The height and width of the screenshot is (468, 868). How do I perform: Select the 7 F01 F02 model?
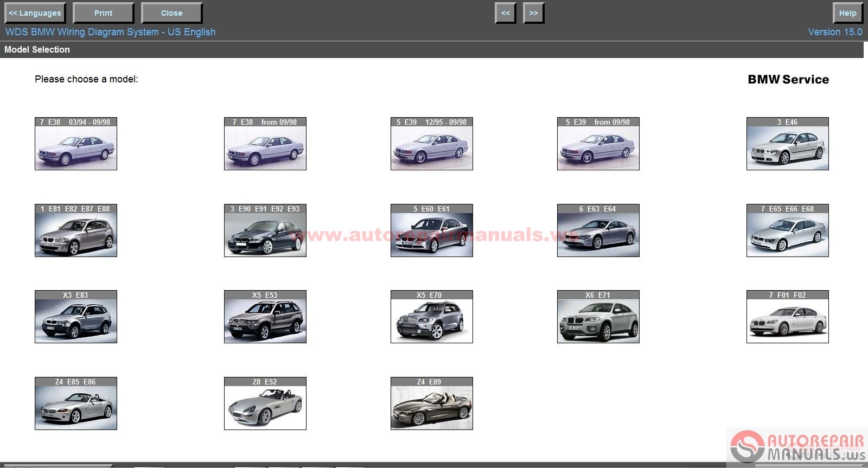click(788, 317)
